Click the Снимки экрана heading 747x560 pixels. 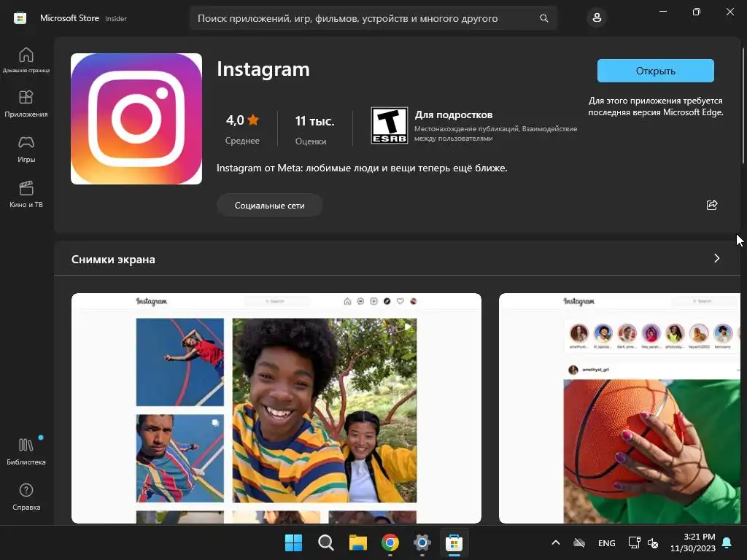[113, 260]
